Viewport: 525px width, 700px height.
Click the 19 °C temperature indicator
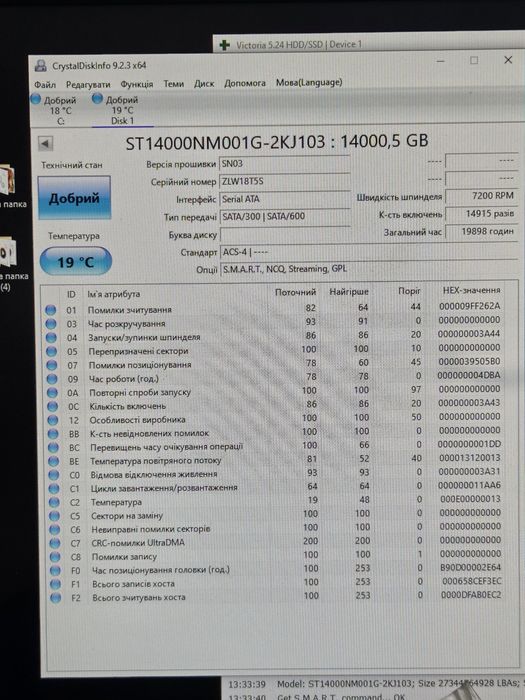click(75, 262)
